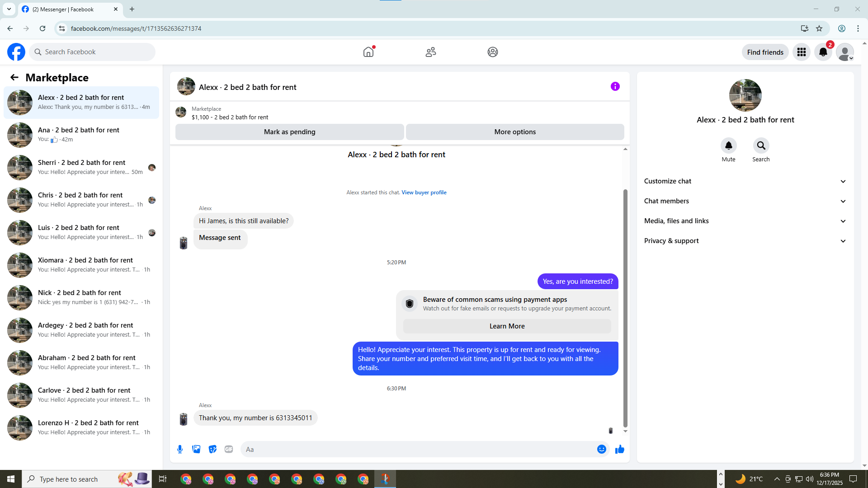Attach a photo using the image icon

click(196, 449)
